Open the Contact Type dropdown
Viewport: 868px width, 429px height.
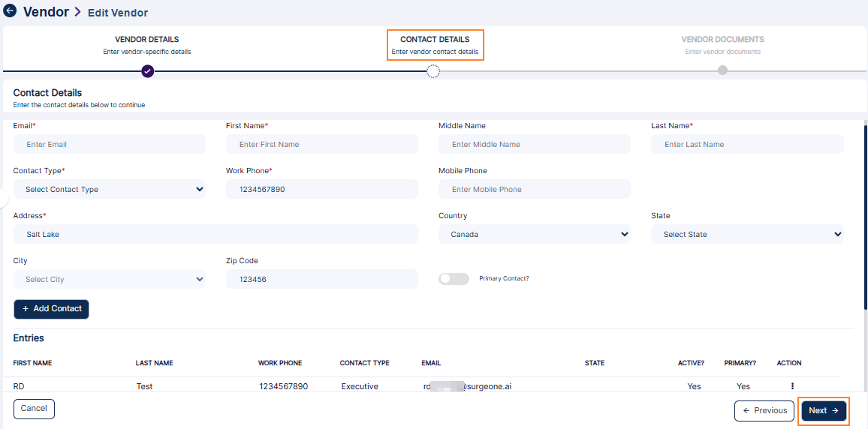(x=109, y=190)
